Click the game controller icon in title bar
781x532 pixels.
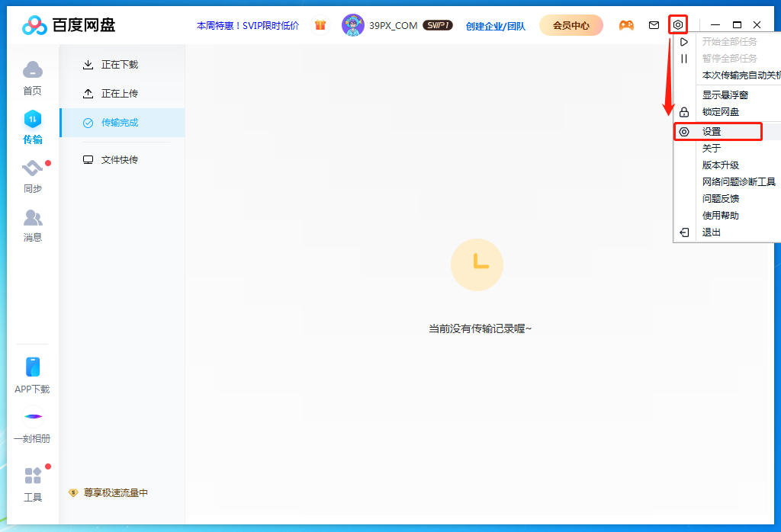pyautogui.click(x=625, y=24)
